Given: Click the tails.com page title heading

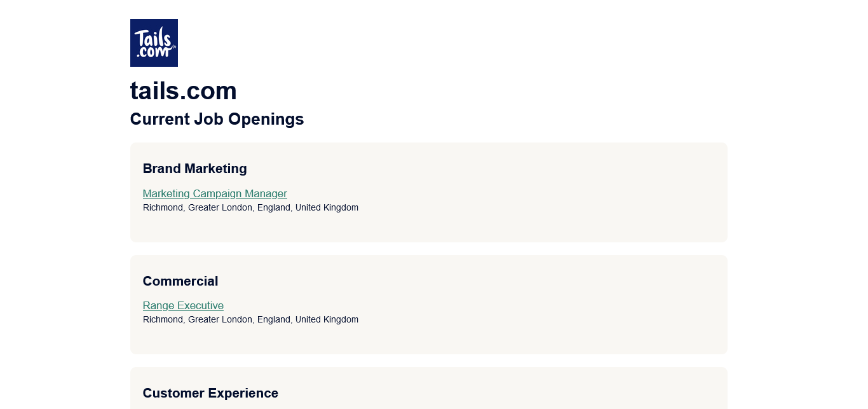Looking at the screenshot, I should [x=183, y=91].
